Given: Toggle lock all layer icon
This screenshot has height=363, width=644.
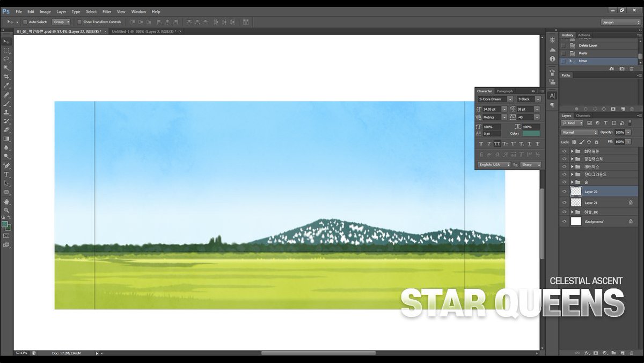Looking at the screenshot, I should pos(596,142).
